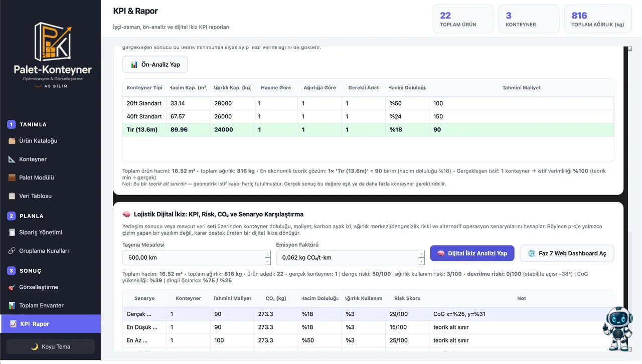642x364 pixels.
Task: Click the bar chart icon on Ön-Analiz Yap
Action: click(134, 65)
